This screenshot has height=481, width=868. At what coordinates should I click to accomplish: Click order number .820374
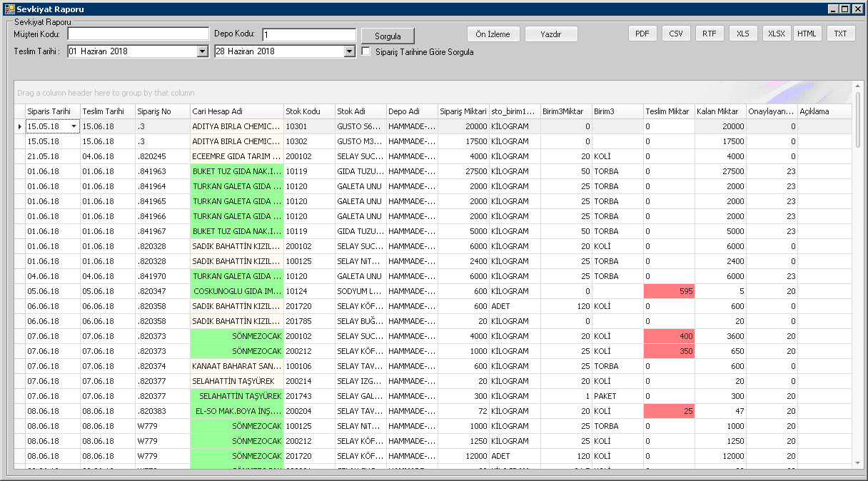coord(162,366)
